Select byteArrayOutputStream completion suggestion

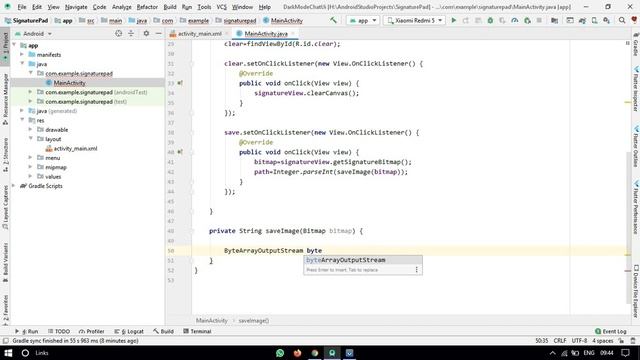363,260
